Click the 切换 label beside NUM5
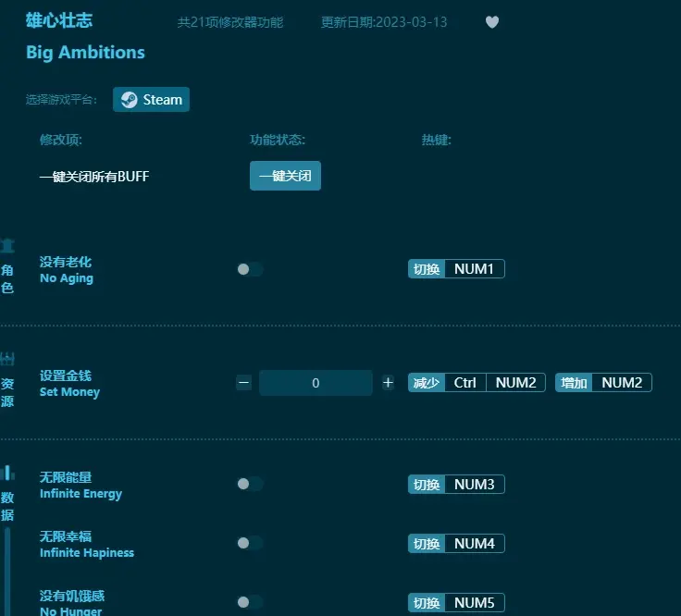The width and height of the screenshot is (681, 616). pos(427,602)
